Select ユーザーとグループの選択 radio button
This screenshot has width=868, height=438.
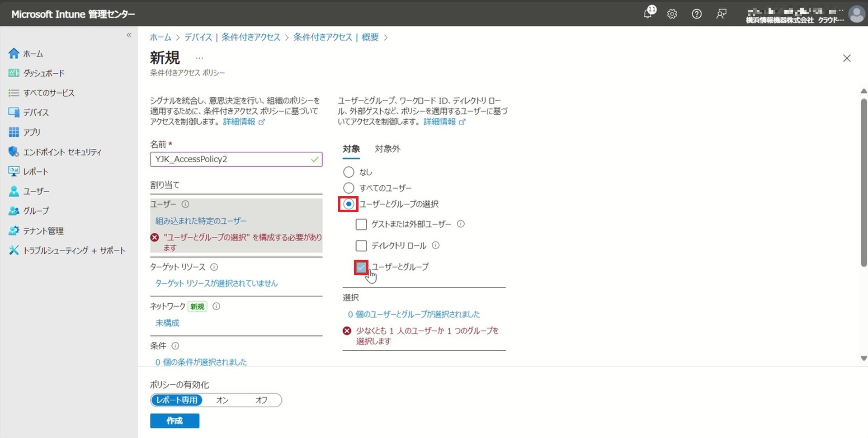pyautogui.click(x=349, y=204)
